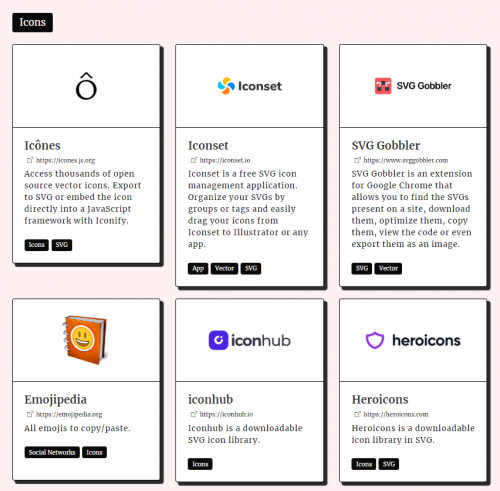Click the iconhub purple logo icon
Viewport: 500px width, 491px height.
(x=218, y=340)
